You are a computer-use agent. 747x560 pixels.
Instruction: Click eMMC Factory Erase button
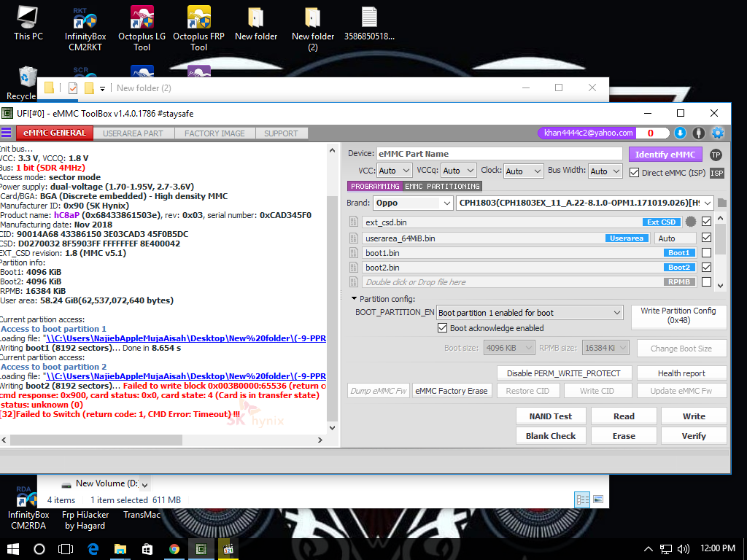(451, 391)
